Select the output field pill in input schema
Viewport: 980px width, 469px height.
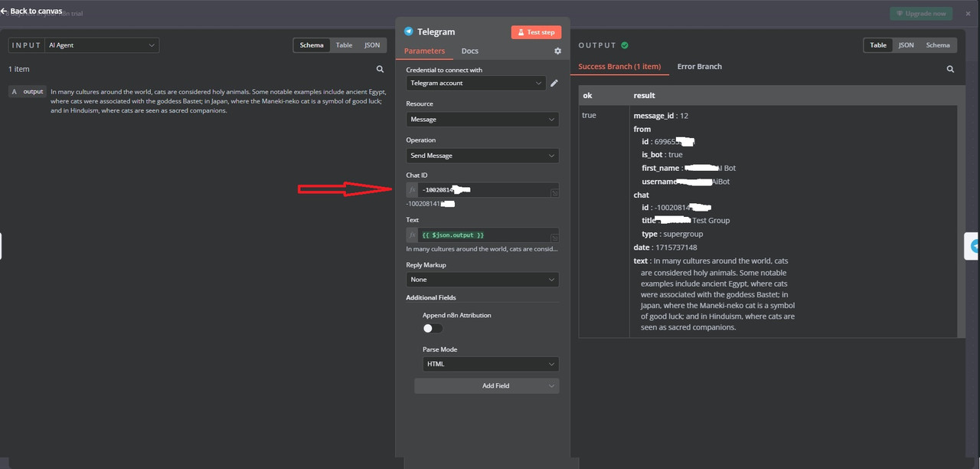tap(28, 91)
